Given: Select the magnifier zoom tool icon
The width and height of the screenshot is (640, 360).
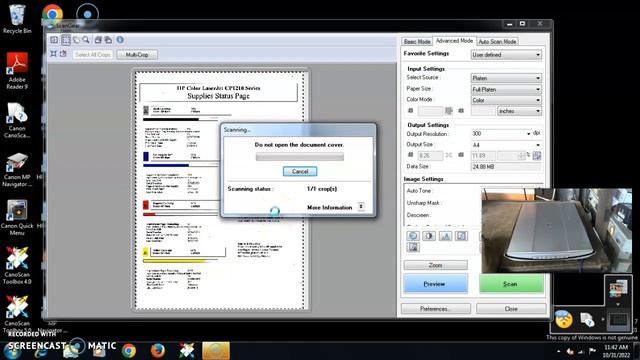Looking at the screenshot, I should point(86,40).
